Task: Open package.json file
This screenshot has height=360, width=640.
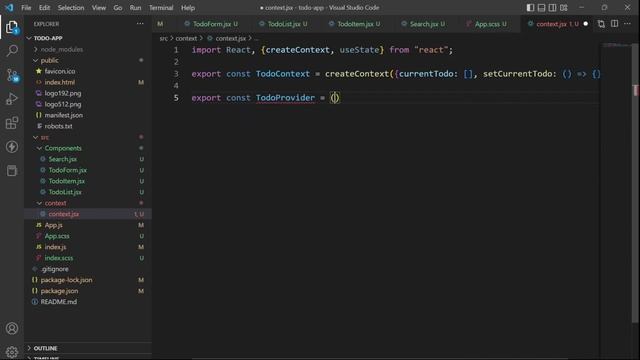Action: (x=59, y=291)
